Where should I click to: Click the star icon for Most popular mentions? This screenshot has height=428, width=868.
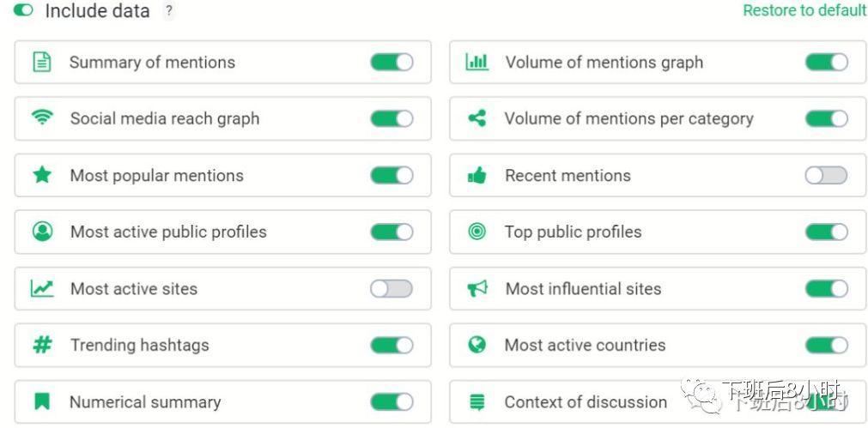(x=42, y=175)
